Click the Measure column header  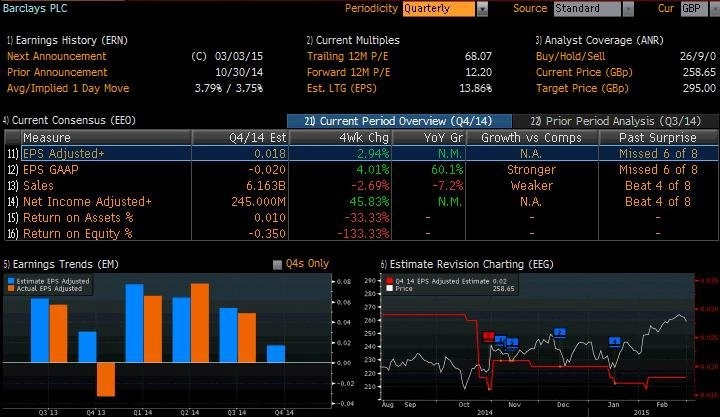click(x=106, y=138)
